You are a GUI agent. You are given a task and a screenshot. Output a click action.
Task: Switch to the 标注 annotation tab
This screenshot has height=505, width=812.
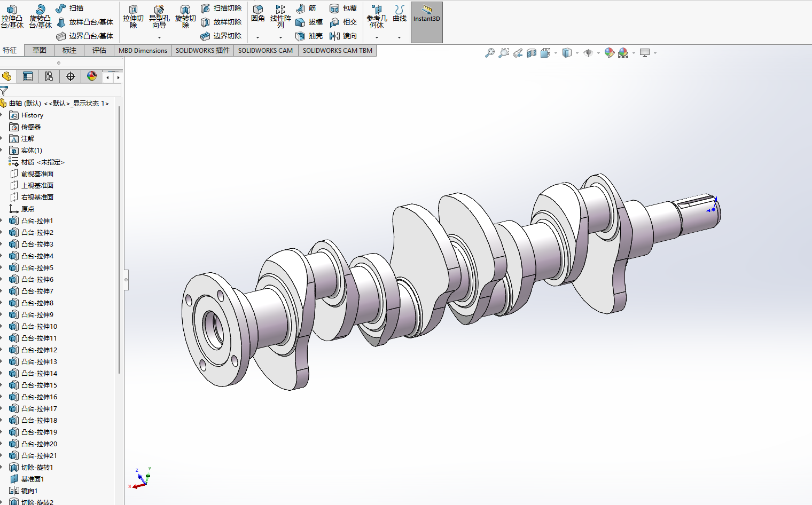69,50
